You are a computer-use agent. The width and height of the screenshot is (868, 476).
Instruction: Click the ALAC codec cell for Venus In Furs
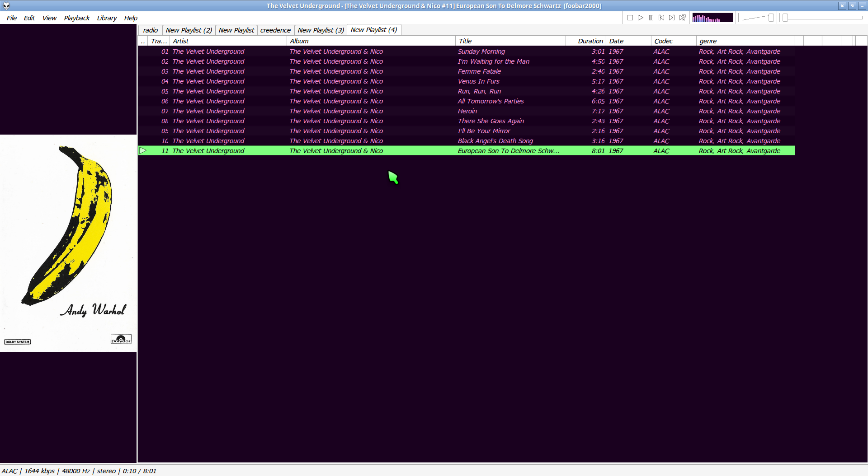click(661, 81)
